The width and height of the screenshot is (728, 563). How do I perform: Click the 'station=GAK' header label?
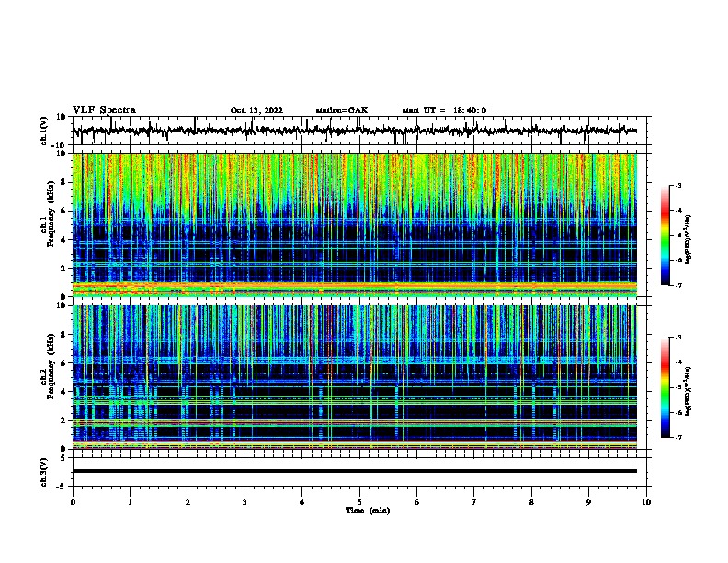(342, 110)
